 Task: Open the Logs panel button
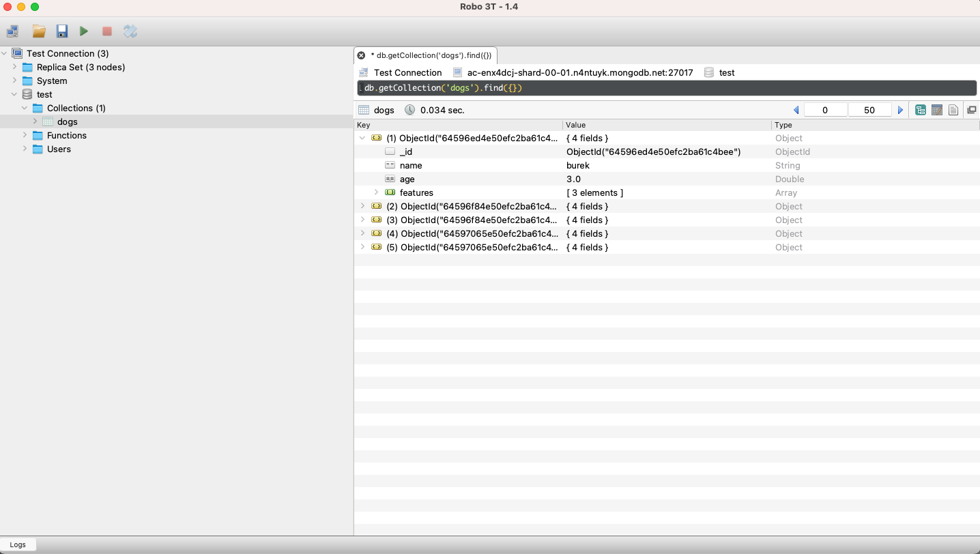click(18, 544)
